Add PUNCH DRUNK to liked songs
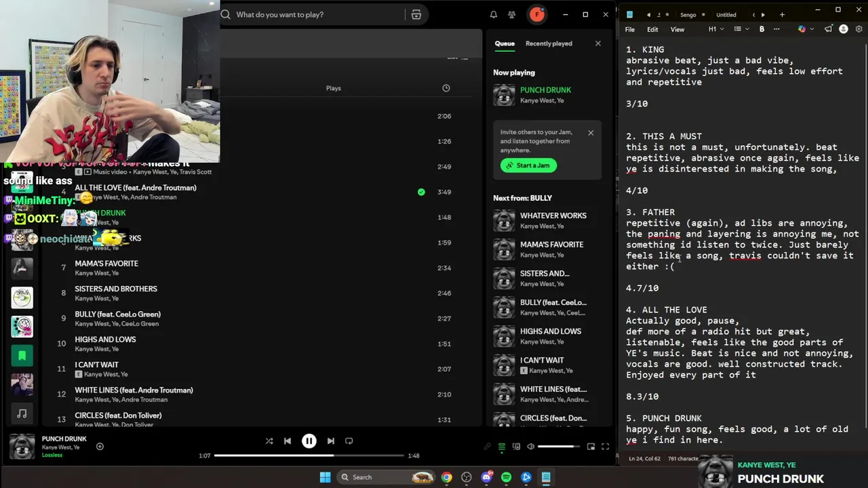Image resolution: width=868 pixels, height=488 pixels. tap(100, 446)
